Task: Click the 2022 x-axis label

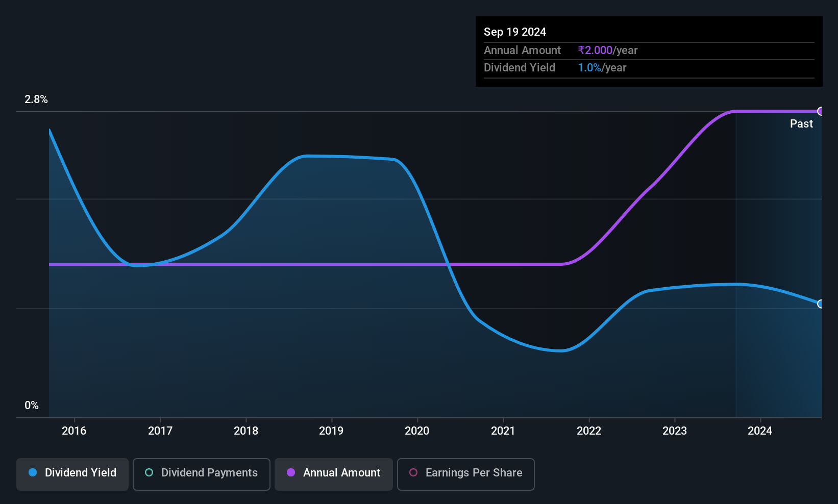Action: (589, 431)
